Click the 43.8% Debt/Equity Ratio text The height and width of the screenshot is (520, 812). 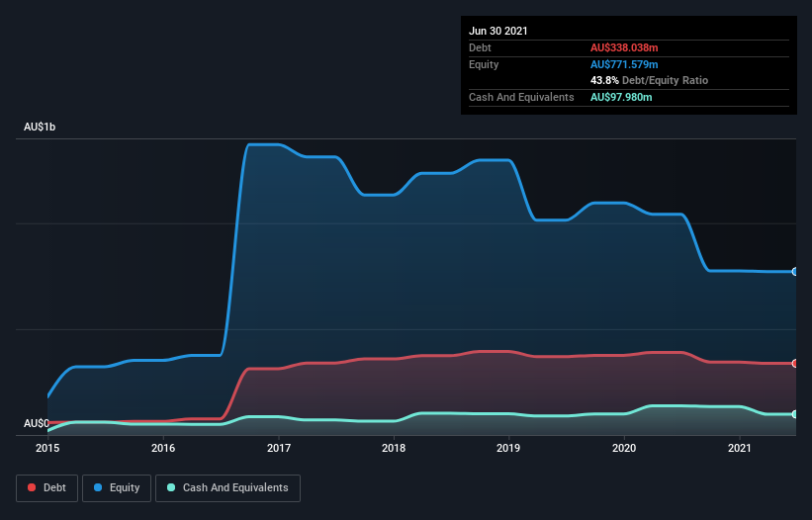(x=650, y=80)
